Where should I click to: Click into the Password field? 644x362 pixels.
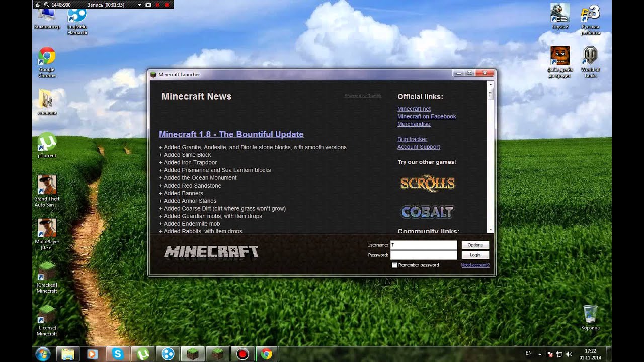[424, 255]
